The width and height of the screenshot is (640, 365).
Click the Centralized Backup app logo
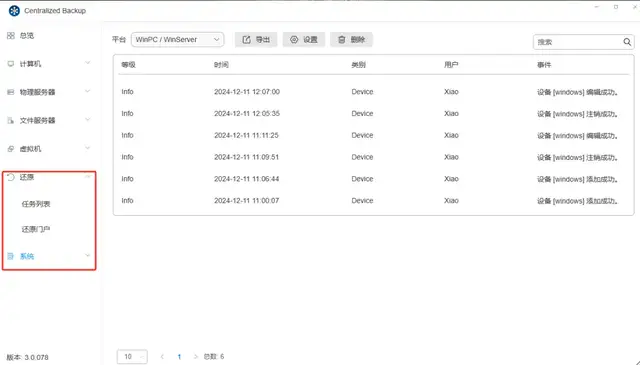[14, 11]
